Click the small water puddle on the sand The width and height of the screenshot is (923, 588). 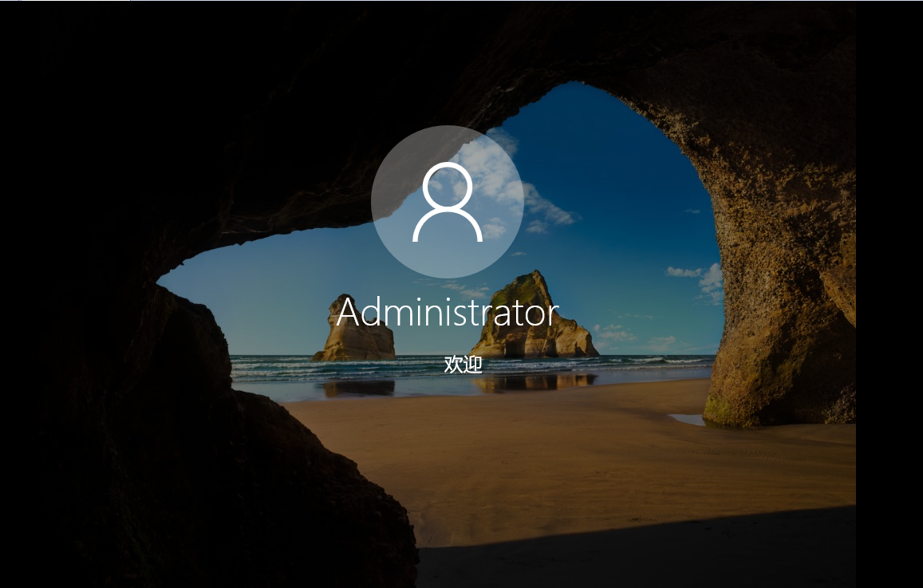pos(686,419)
